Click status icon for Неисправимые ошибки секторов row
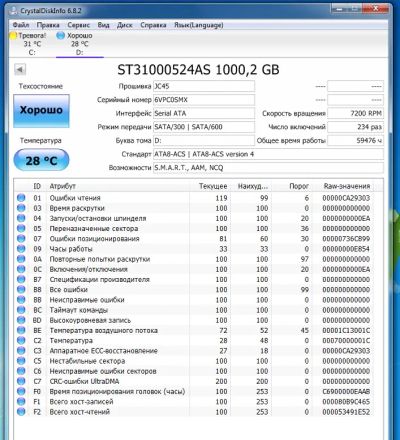400x440 pixels. click(x=21, y=371)
